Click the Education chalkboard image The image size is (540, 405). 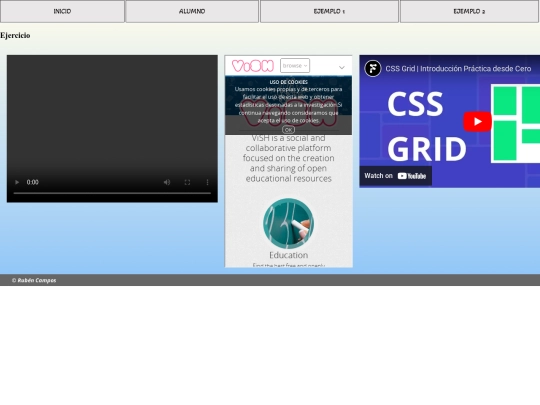(288, 224)
